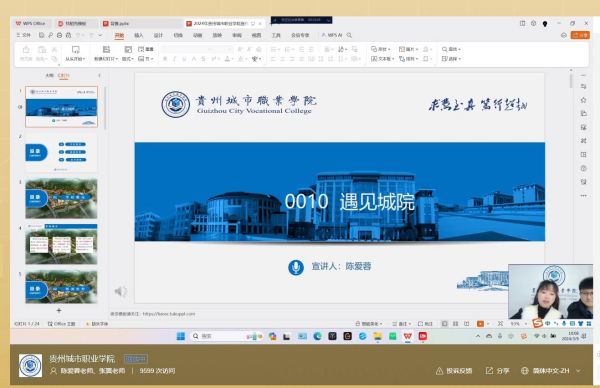Click the search magnifier next to WPS AI
Image resolution: width=600 pixels, height=388 pixels.
coord(349,35)
